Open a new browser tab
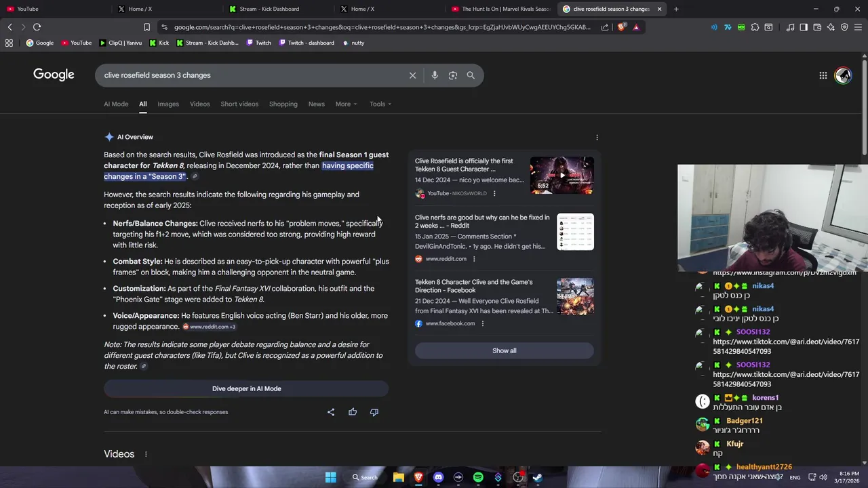 (x=676, y=9)
